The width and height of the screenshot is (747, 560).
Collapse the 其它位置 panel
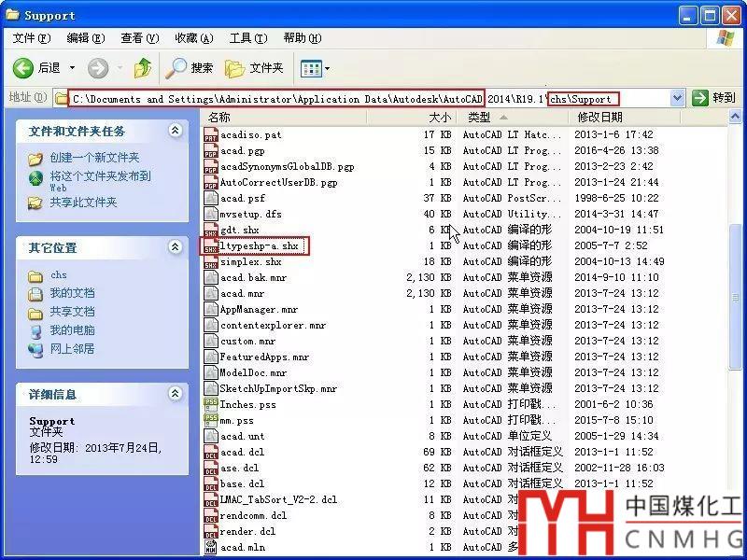[175, 247]
